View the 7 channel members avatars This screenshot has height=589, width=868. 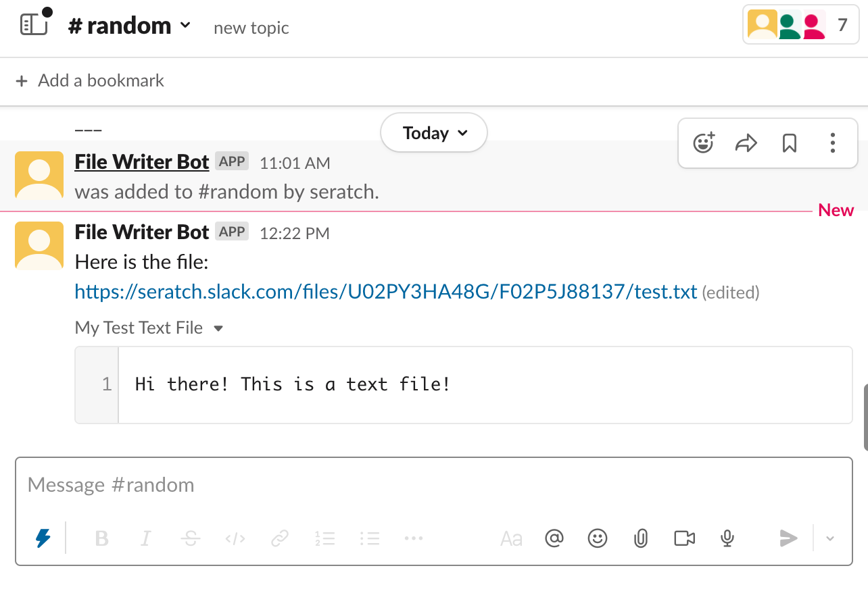(x=800, y=24)
